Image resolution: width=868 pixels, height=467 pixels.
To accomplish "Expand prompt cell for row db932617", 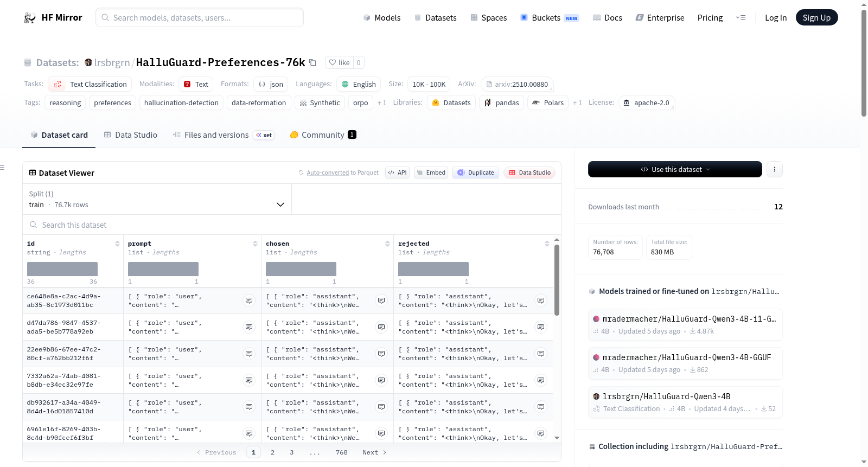I will (x=249, y=407).
